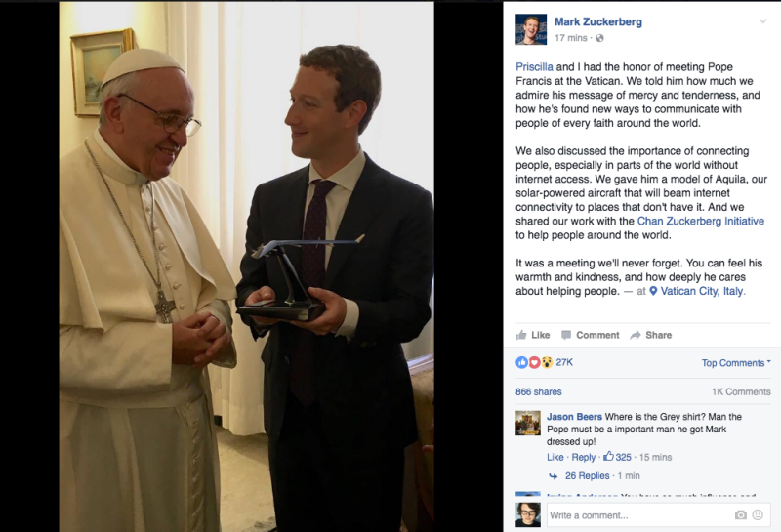Viewport: 781px width, 532px height.
Task: Click the Write a comment field
Action: coord(640,515)
